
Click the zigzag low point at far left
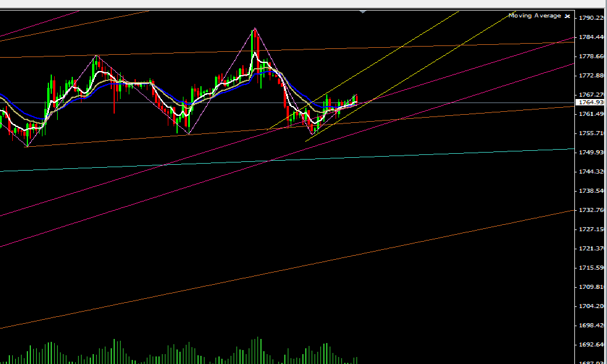click(x=27, y=146)
